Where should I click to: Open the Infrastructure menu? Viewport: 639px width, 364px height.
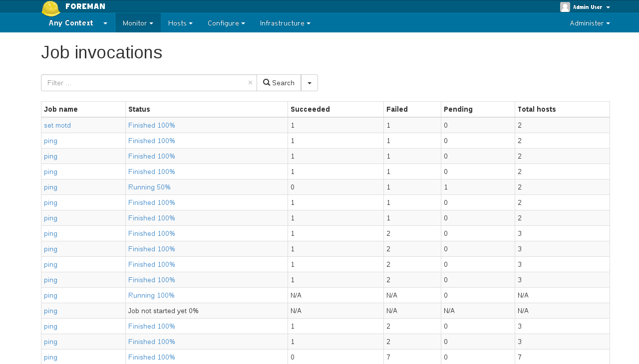point(285,23)
